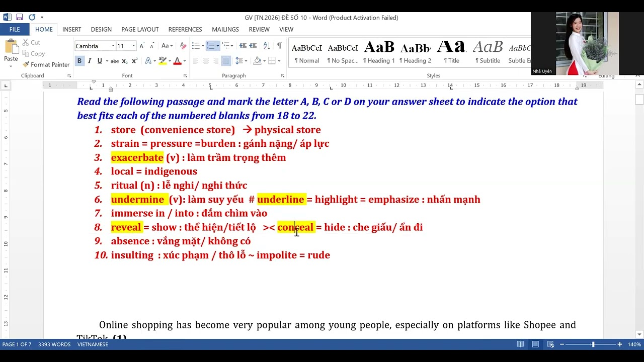Click the zoom out minus button
Screen dimensions: 644x362
(x=562, y=344)
